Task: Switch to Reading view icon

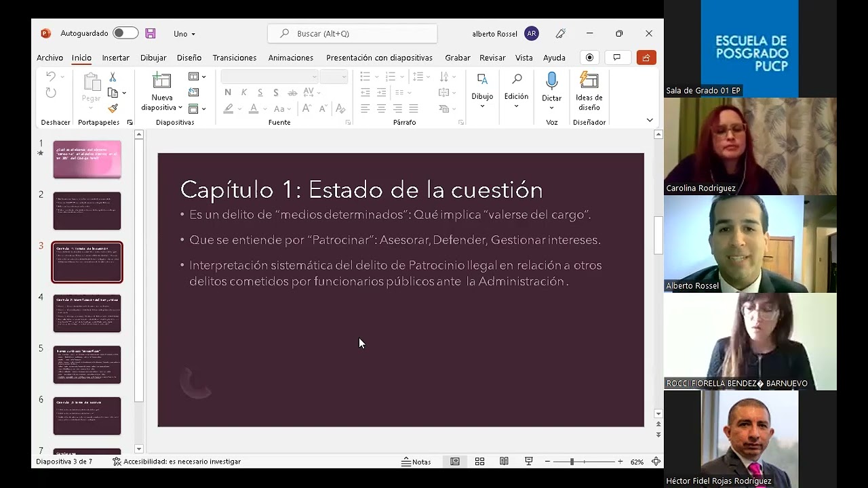Action: pos(504,462)
